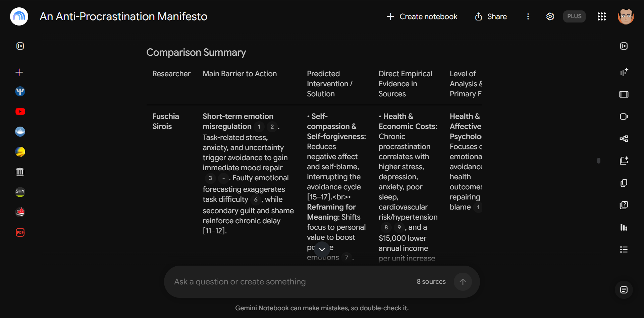Click the NotebookLM logo icon
This screenshot has width=644, height=318.
point(19,16)
